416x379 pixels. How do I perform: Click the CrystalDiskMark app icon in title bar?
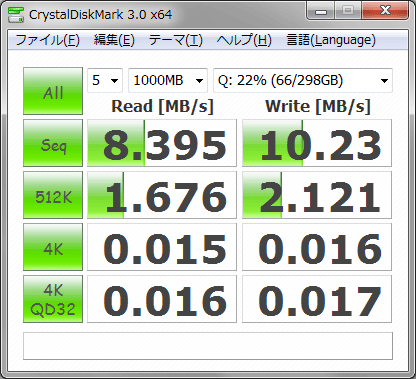16,14
